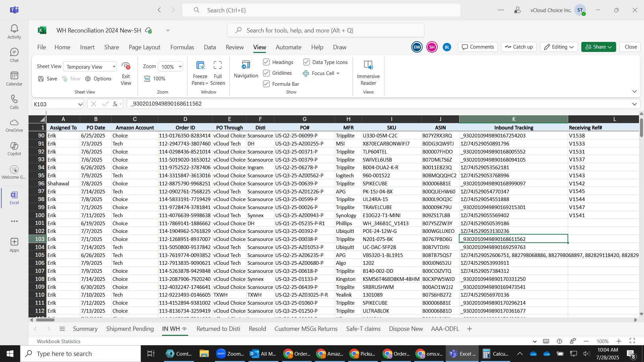Open the Sheet View dropdown
Image resolution: width=644 pixels, height=362 pixels.
pyautogui.click(x=90, y=67)
